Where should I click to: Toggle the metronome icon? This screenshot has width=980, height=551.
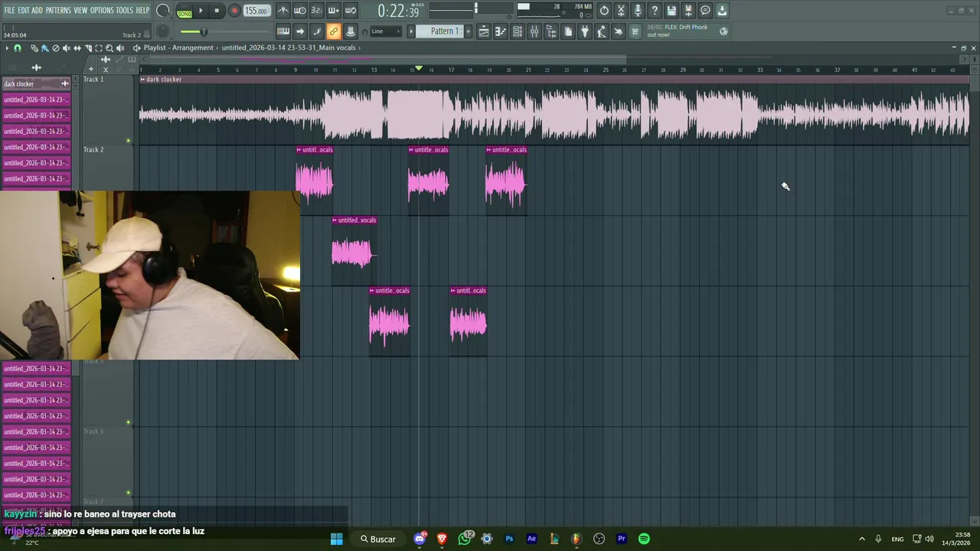click(x=283, y=11)
